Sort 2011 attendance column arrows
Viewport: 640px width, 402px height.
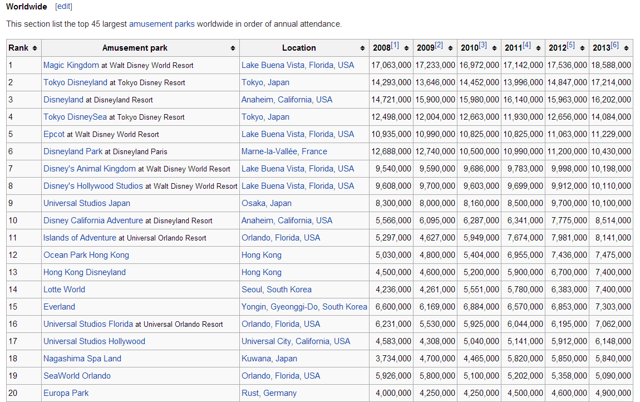click(x=538, y=48)
